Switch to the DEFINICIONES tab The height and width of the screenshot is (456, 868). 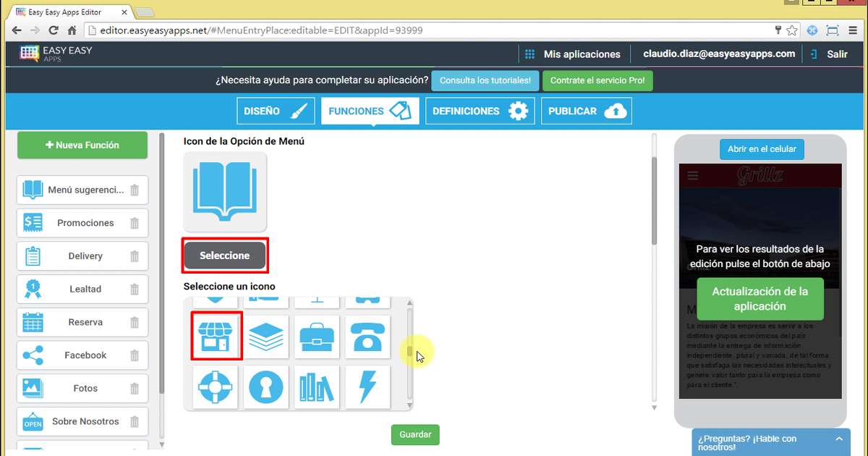[x=477, y=111]
